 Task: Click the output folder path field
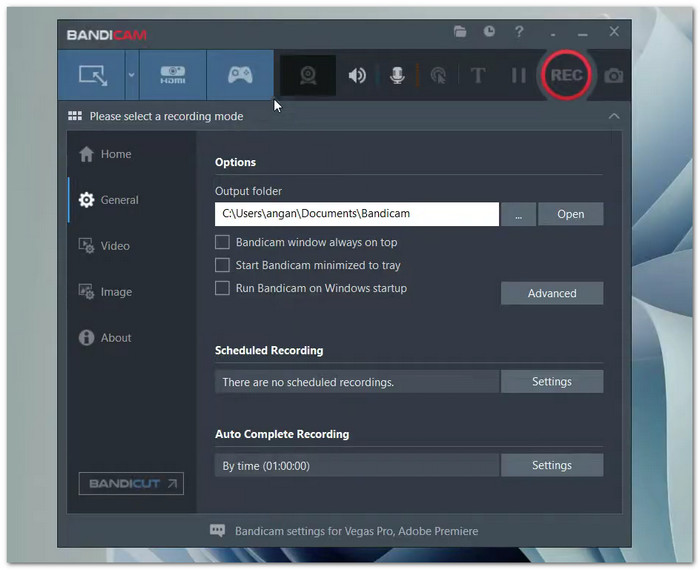pos(357,214)
